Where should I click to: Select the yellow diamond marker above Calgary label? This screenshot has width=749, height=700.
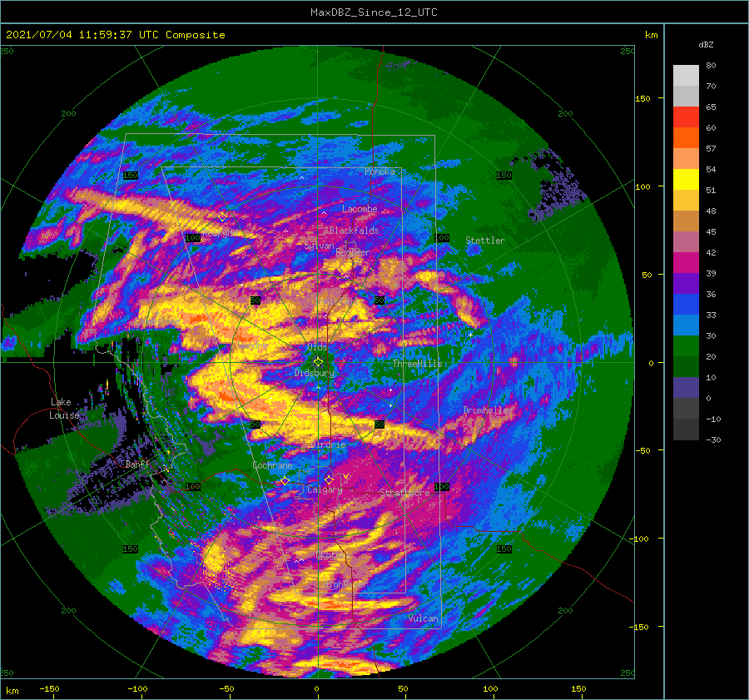tap(329, 479)
